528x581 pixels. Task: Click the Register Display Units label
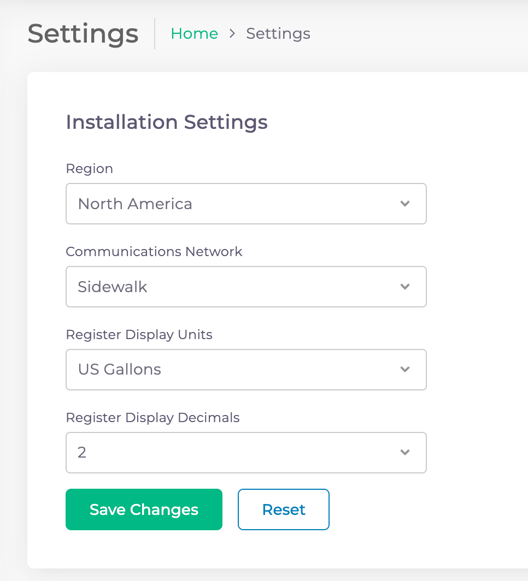click(x=139, y=335)
